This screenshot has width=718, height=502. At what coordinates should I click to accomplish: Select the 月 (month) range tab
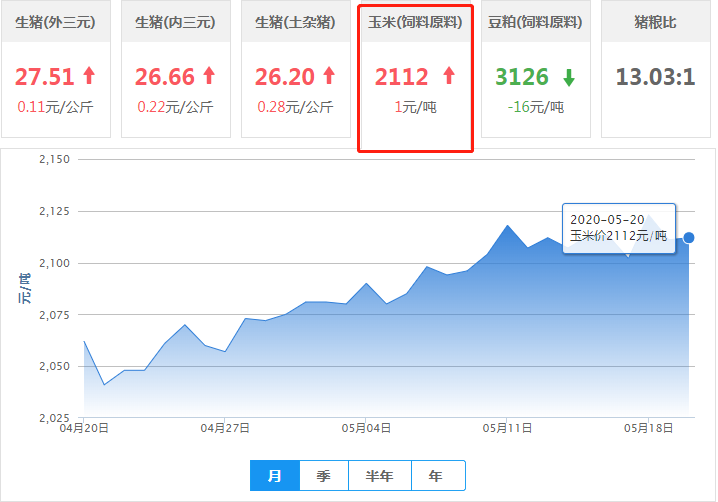click(x=274, y=475)
